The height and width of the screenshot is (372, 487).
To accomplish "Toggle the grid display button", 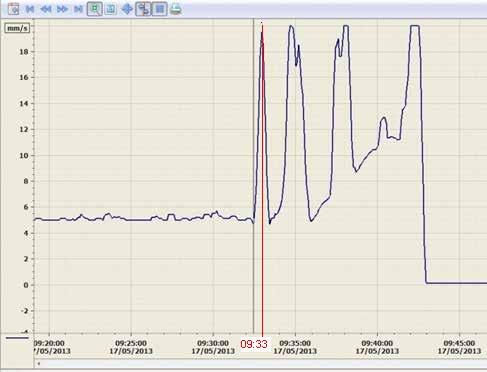I will click(x=160, y=9).
